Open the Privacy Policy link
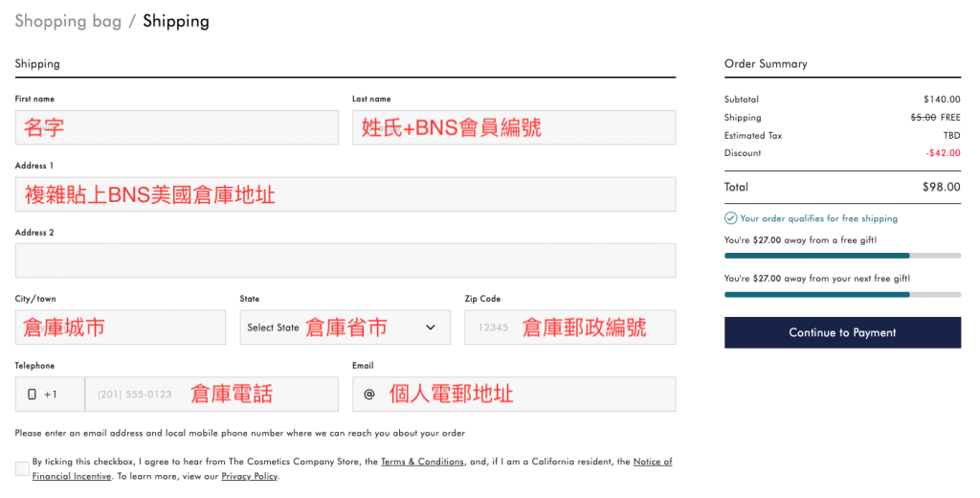This screenshot has height=498, width=980. [x=250, y=476]
